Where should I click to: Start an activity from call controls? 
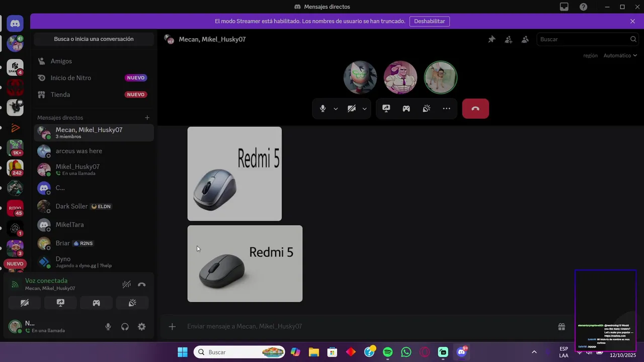[x=406, y=109]
